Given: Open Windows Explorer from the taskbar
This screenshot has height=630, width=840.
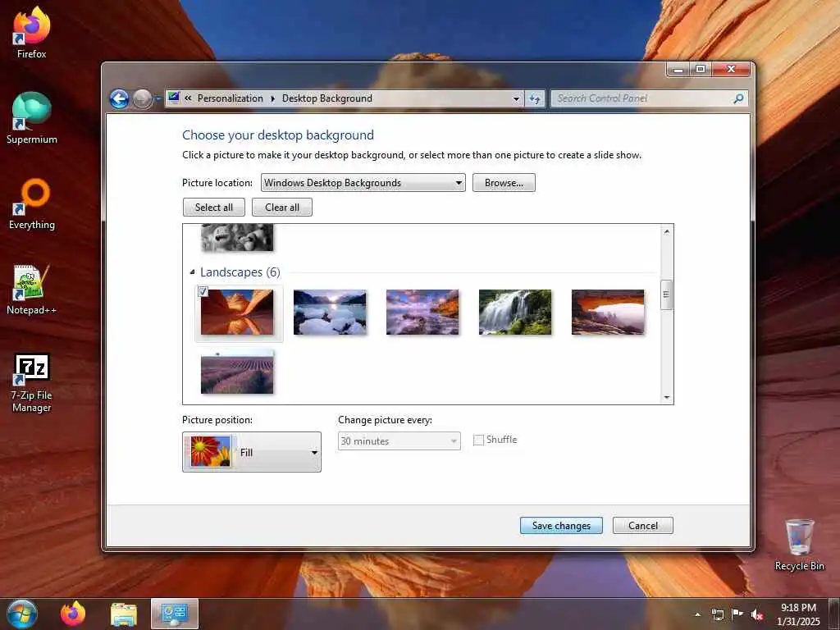Looking at the screenshot, I should click(124, 614).
